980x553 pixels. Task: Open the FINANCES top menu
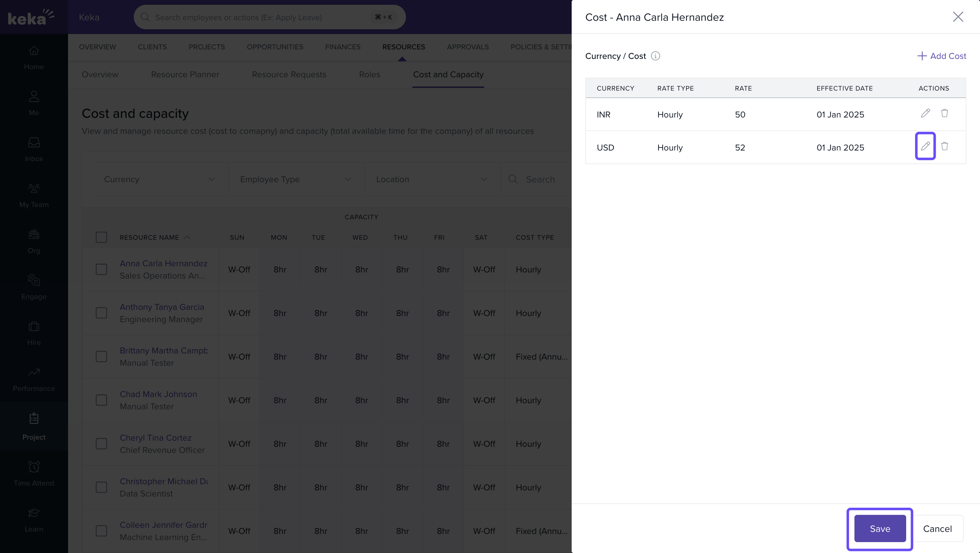click(x=342, y=47)
